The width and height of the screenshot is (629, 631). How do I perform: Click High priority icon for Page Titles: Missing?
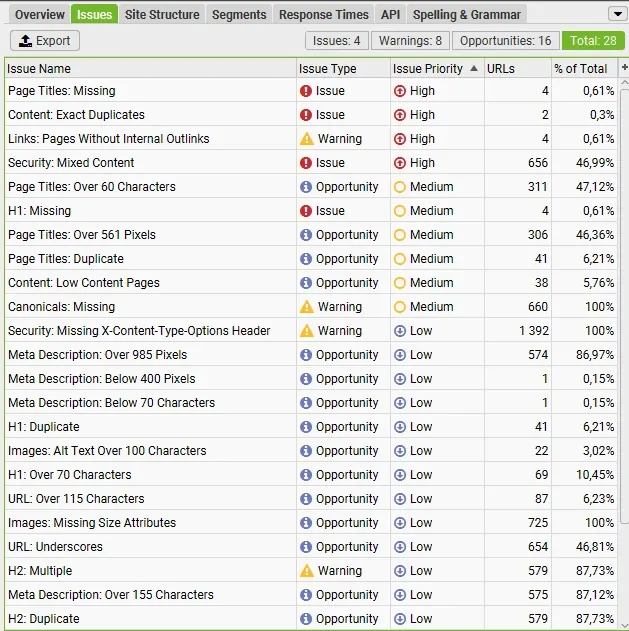(400, 91)
